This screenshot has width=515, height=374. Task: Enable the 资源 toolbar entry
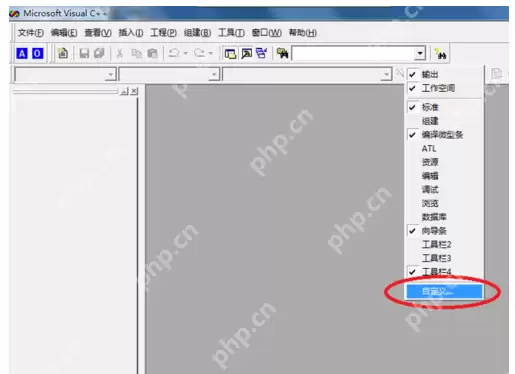click(445, 162)
